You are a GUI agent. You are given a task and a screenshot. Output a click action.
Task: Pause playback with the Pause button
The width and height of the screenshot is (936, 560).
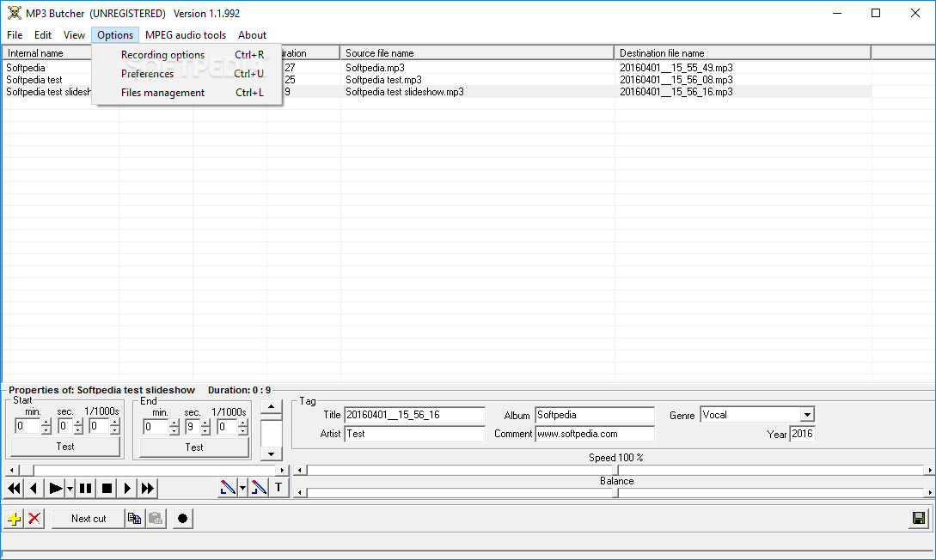pos(86,489)
